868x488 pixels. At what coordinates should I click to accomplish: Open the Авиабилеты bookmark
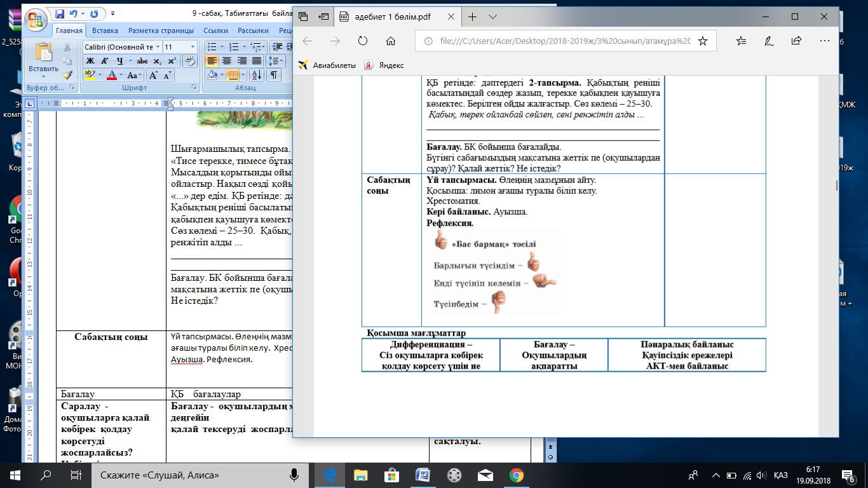(x=327, y=65)
